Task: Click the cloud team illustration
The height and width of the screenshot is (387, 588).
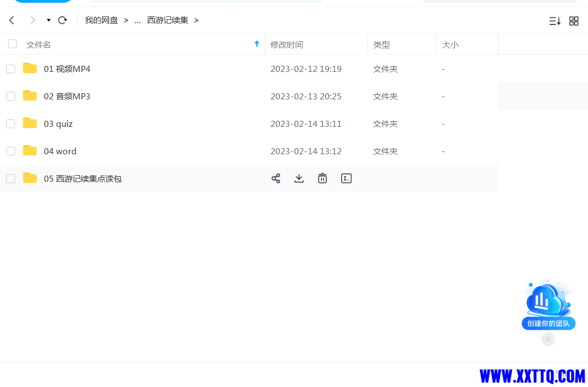Action: tap(549, 299)
